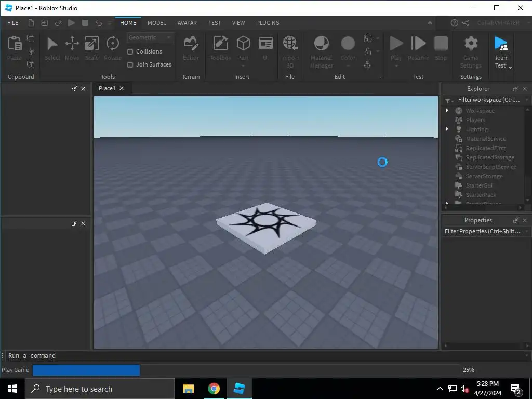Start a Team Test
The width and height of the screenshot is (532, 399).
pyautogui.click(x=501, y=44)
